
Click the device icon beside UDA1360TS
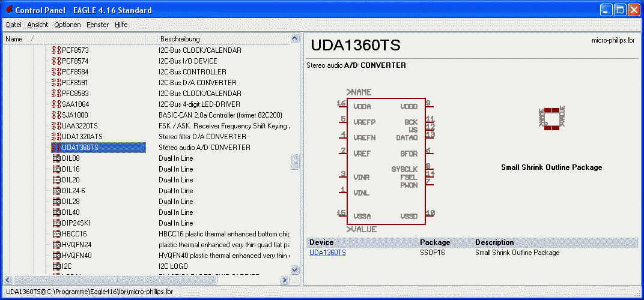pyautogui.click(x=56, y=148)
